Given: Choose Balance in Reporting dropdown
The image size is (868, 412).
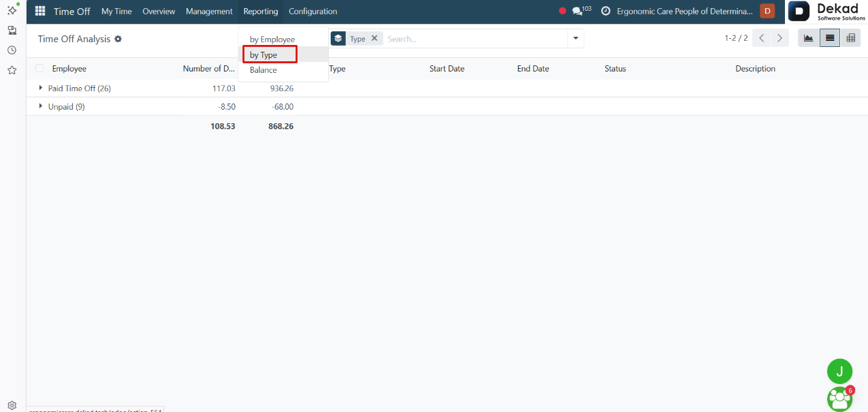Looking at the screenshot, I should tap(263, 70).
